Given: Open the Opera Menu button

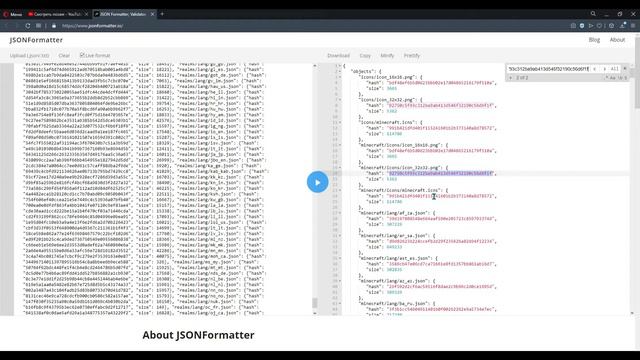Looking at the screenshot, I should tap(13, 14).
